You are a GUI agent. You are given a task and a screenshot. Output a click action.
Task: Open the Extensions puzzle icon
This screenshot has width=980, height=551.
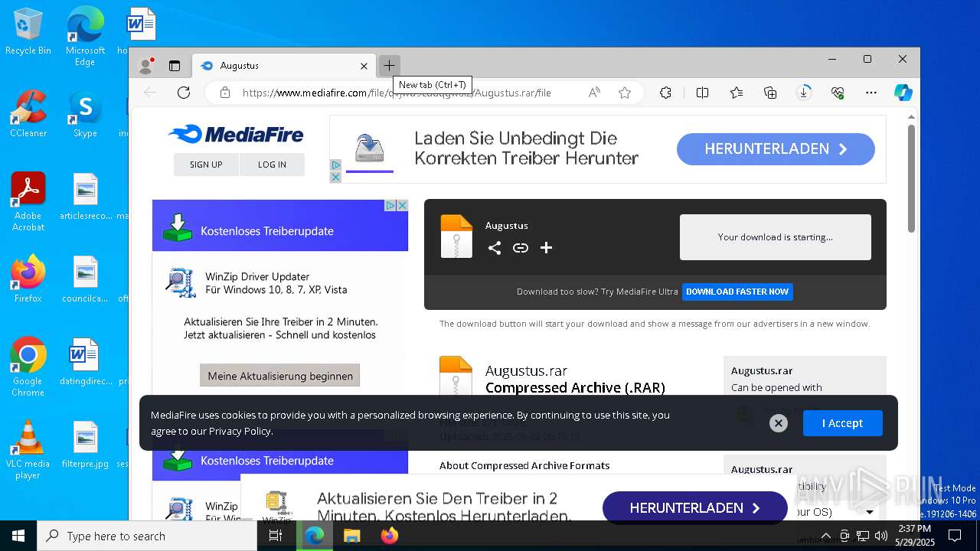click(665, 93)
